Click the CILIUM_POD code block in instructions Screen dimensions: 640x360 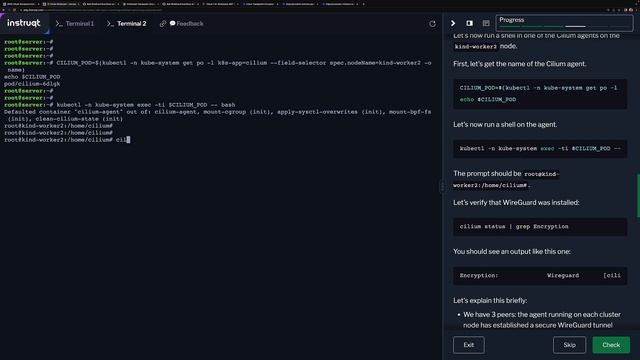(540, 94)
